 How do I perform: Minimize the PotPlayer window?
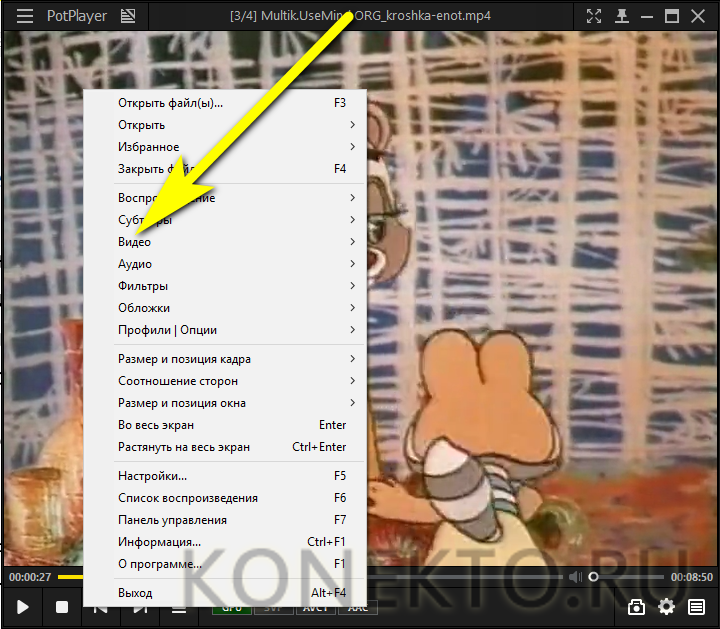[x=647, y=16]
